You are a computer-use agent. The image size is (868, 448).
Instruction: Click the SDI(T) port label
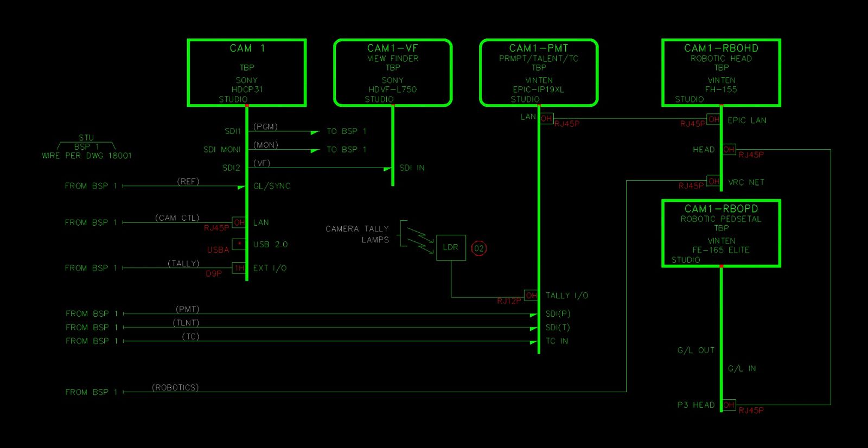click(558, 328)
